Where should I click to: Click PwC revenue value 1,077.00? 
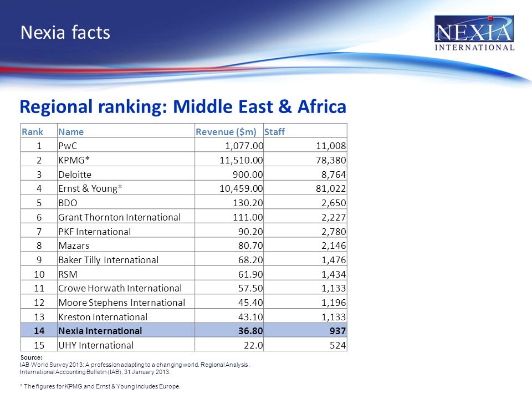pos(244,146)
